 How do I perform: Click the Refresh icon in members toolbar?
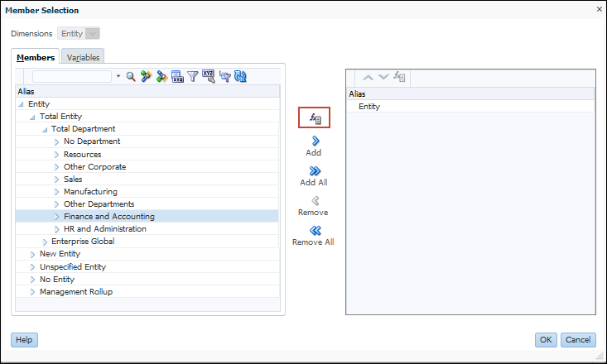point(240,77)
